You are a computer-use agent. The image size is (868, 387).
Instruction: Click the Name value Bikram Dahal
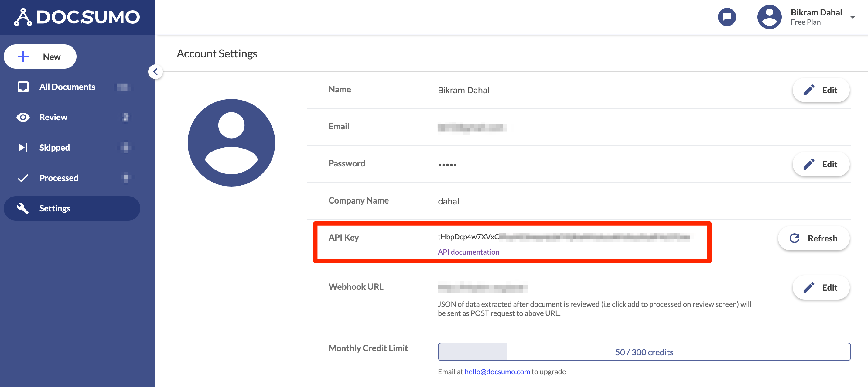click(x=463, y=90)
